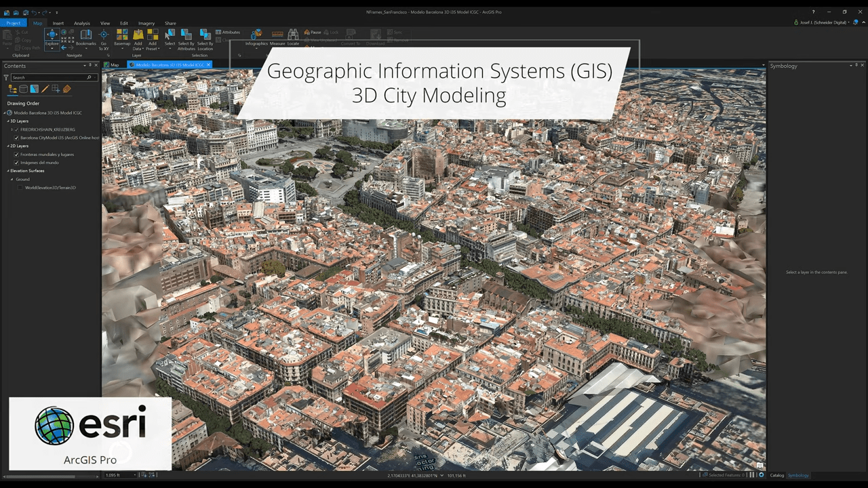868x488 pixels.
Task: Open the Explore tool dropdown arrow
Action: pos(52,49)
